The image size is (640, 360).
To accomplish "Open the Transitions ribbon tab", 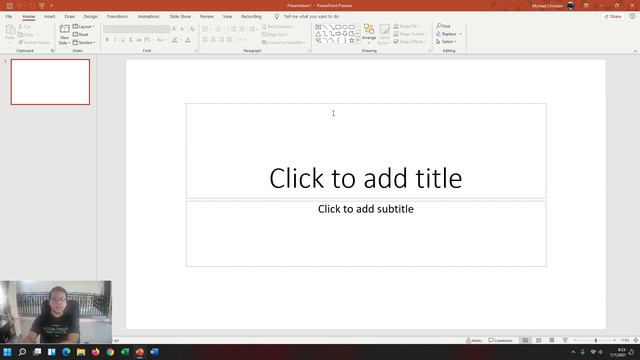I will 117,16.
